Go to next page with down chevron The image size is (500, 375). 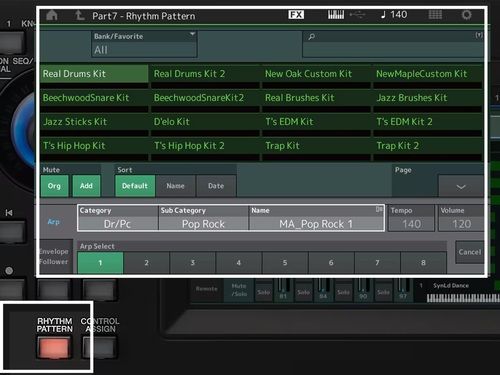click(461, 186)
